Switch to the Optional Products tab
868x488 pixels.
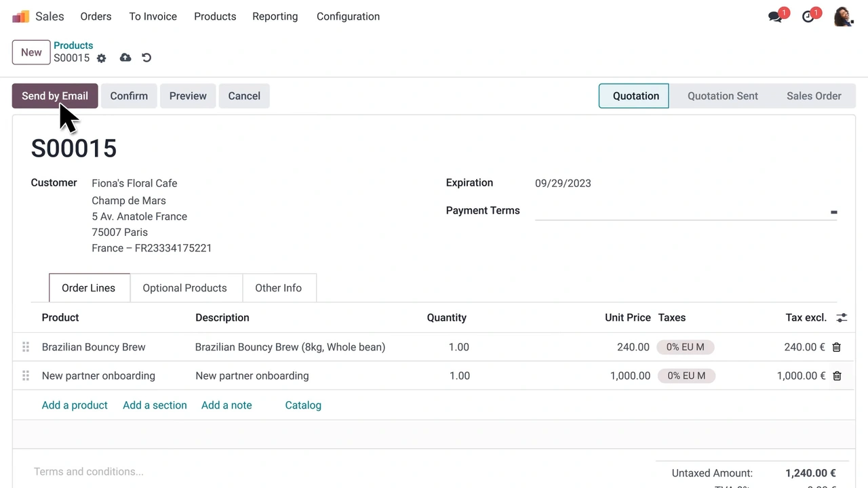pos(184,288)
